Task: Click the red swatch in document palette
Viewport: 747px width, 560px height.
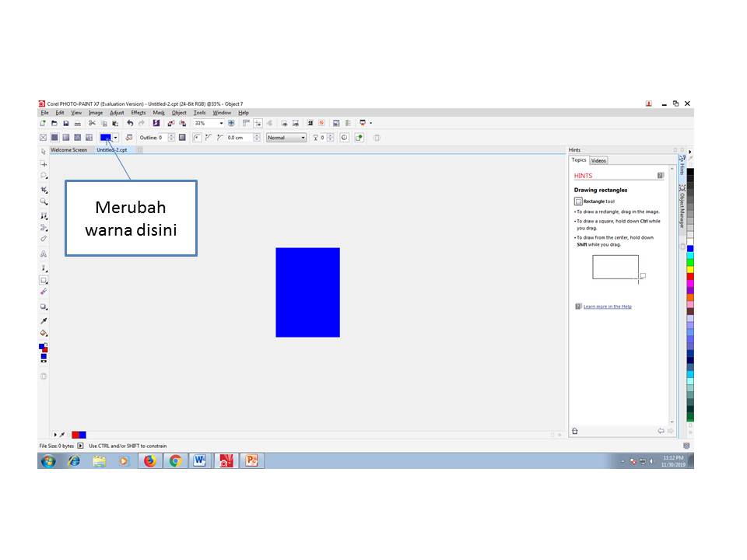Action: pyautogui.click(x=75, y=435)
